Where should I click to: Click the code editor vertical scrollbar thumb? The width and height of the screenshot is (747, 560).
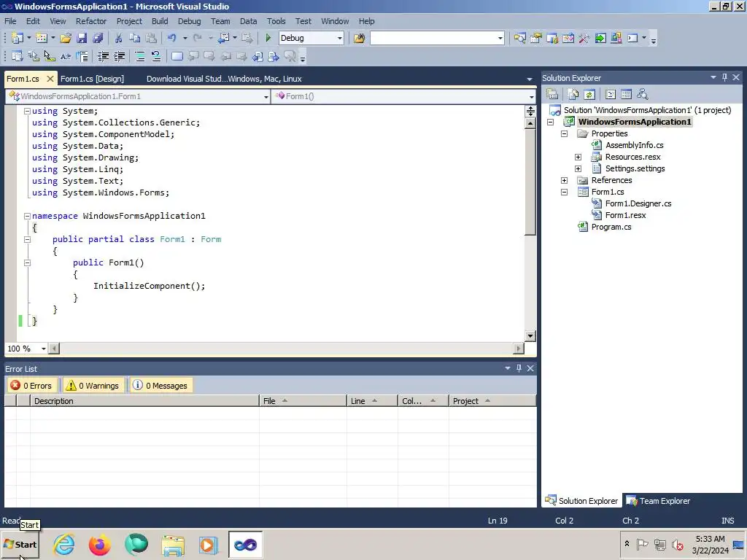pyautogui.click(x=530, y=182)
